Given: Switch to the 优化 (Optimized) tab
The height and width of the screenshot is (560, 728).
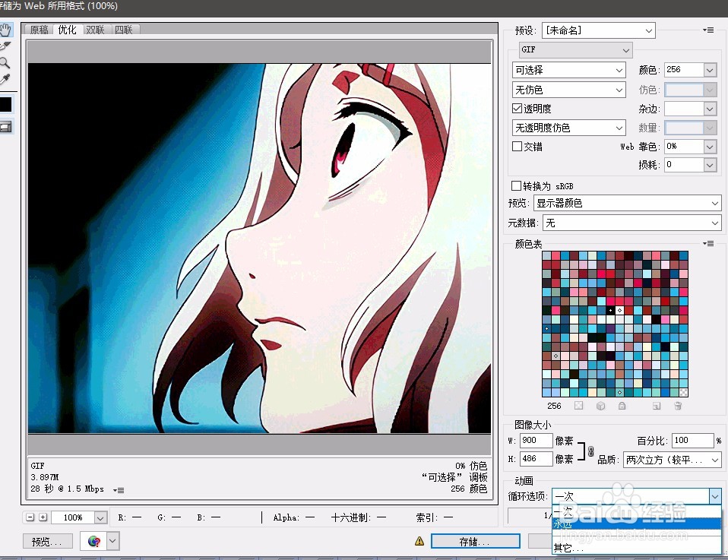Looking at the screenshot, I should (x=68, y=30).
